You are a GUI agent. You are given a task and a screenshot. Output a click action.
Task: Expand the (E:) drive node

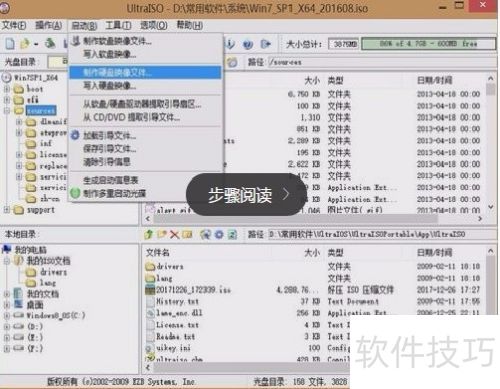click(x=7, y=337)
